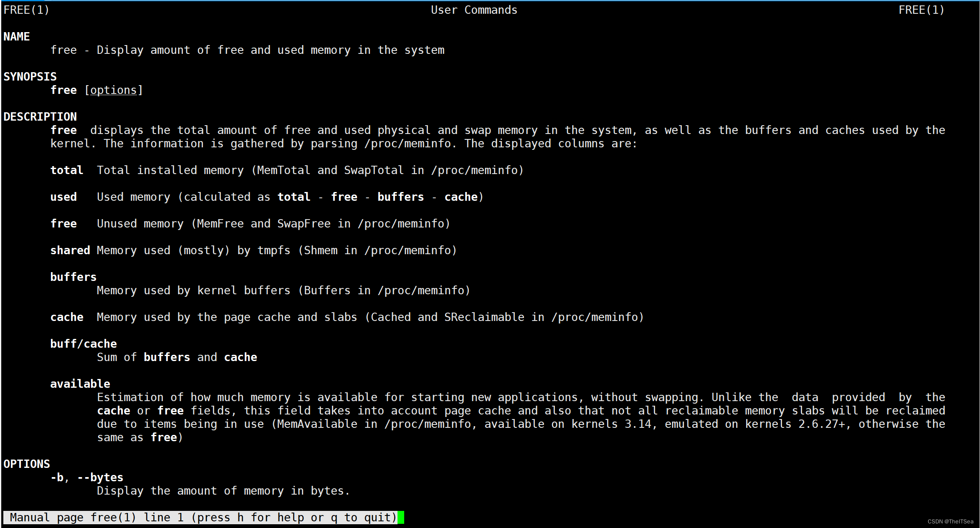Click the NAME section heading
The image size is (980, 528).
[17, 37]
